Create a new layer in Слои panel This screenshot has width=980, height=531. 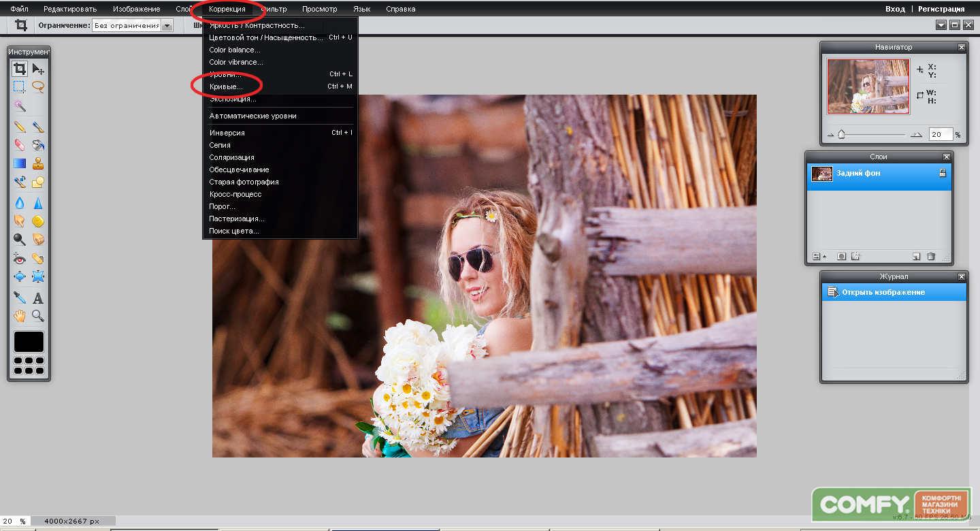[917, 257]
